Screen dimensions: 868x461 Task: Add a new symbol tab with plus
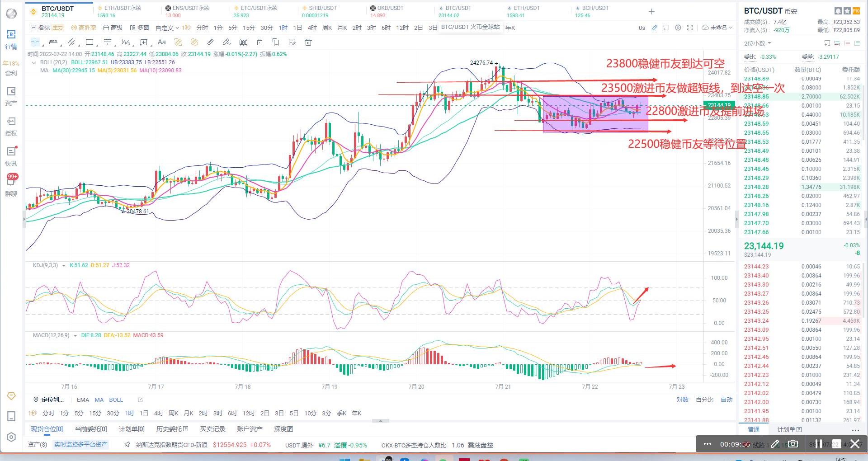pos(651,12)
